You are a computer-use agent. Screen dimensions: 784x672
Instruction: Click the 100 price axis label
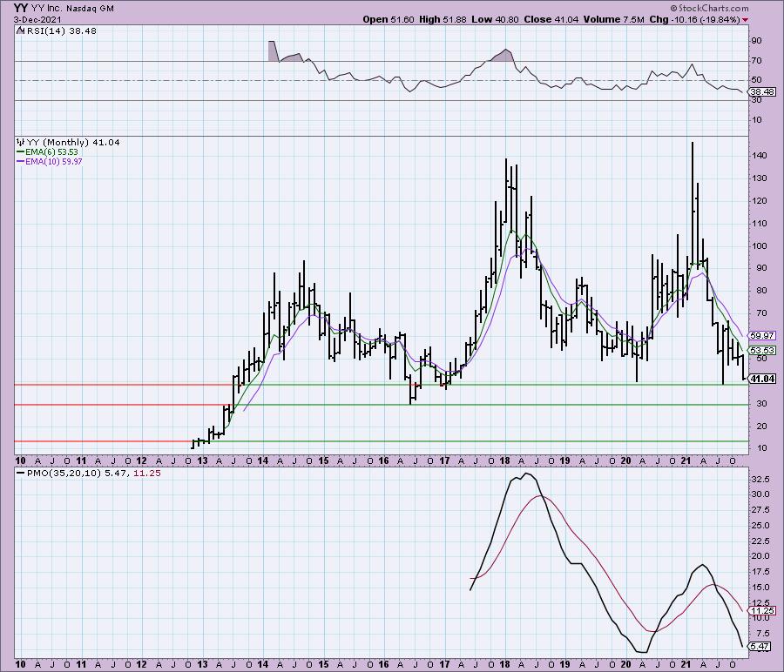(x=760, y=245)
